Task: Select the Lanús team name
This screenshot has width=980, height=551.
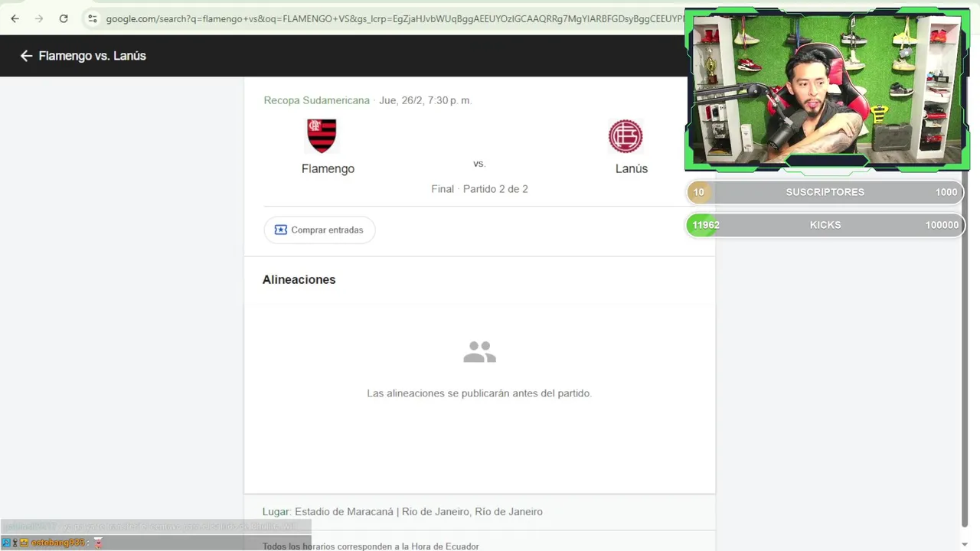Action: pos(632,168)
